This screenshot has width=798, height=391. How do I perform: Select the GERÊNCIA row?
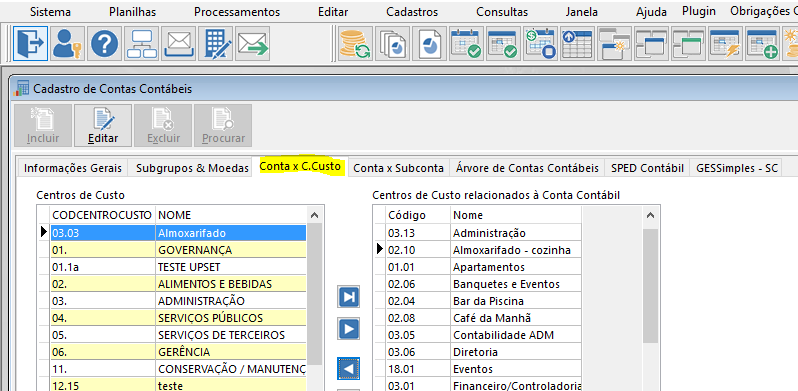(x=178, y=352)
